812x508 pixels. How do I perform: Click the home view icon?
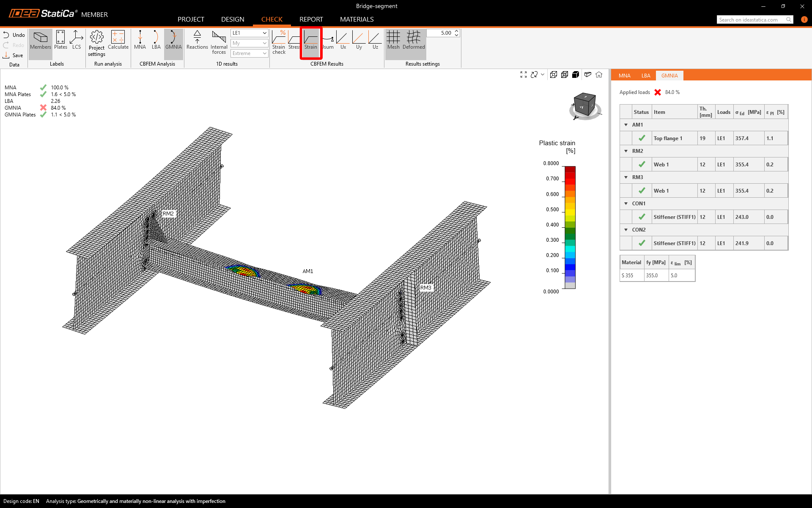(599, 75)
